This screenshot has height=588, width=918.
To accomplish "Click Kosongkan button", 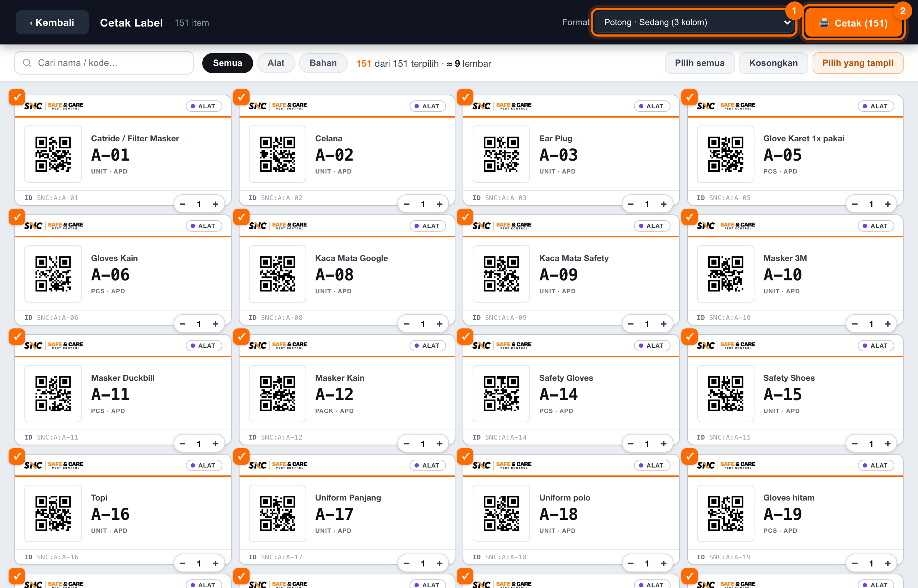I will pyautogui.click(x=773, y=63).
